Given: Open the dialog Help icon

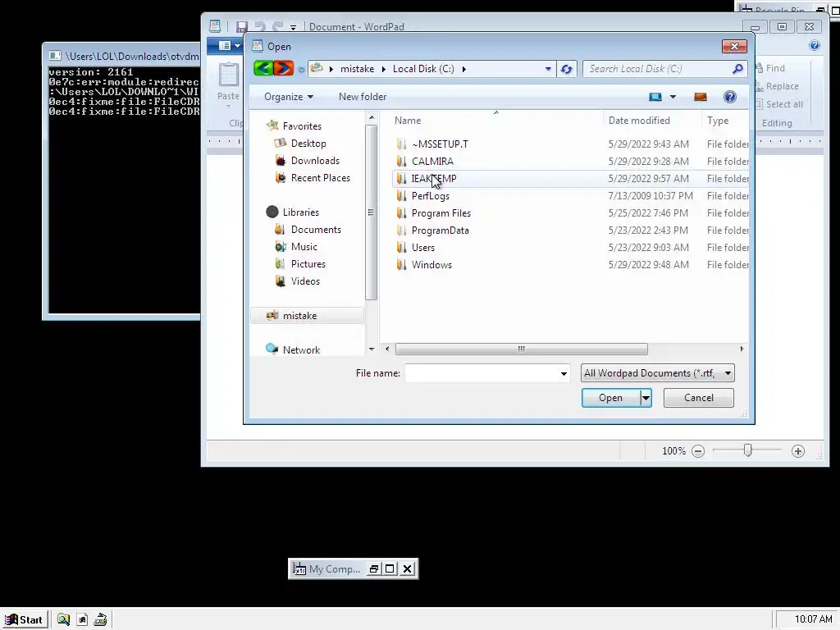Looking at the screenshot, I should 729,97.
